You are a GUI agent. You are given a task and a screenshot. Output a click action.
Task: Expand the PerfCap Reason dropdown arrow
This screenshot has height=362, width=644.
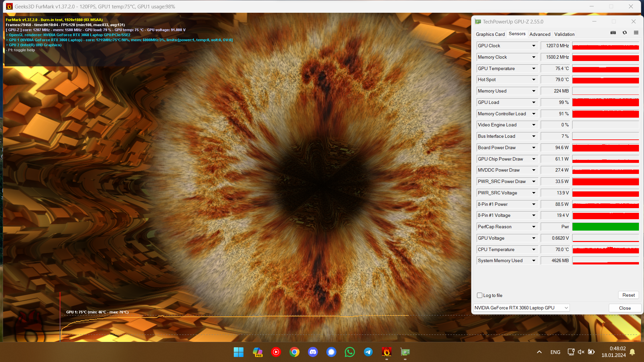[x=534, y=227]
